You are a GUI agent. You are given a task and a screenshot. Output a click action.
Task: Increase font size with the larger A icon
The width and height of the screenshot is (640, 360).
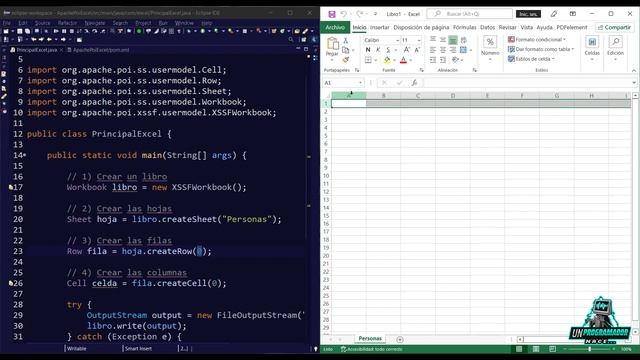tap(407, 50)
